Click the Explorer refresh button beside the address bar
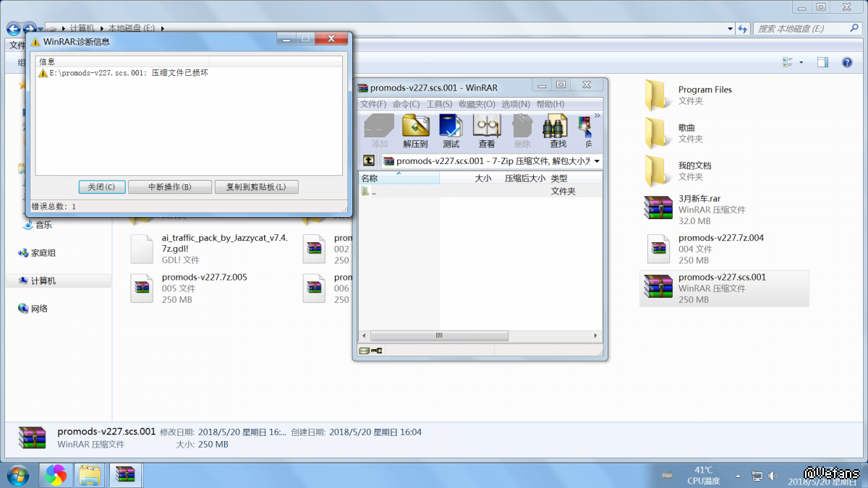Screen dimensions: 868x488 [x=742, y=29]
